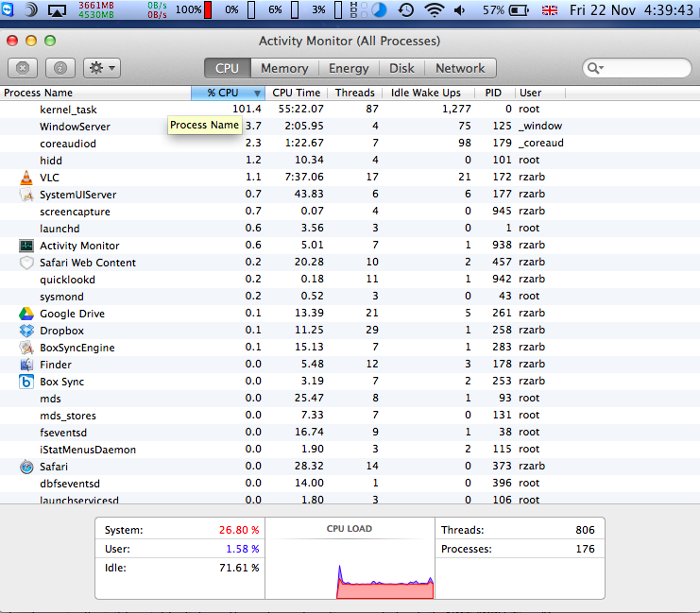700x613 pixels.
Task: Click the volume speaker menu bar icon
Action: (459, 9)
